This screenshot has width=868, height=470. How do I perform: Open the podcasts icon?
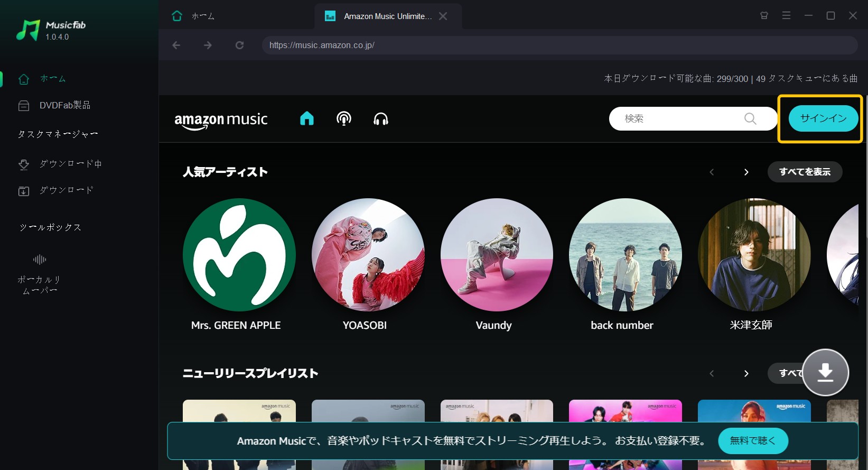(x=344, y=119)
